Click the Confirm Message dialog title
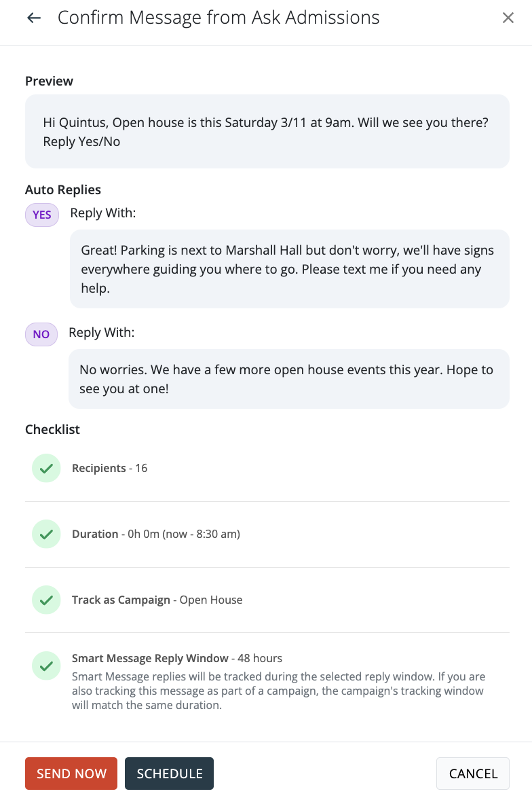This screenshot has width=532, height=800. (x=218, y=18)
